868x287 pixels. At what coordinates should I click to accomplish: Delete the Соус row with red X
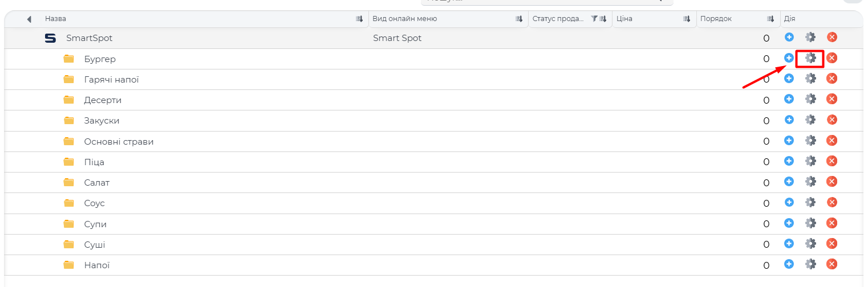coord(832,202)
